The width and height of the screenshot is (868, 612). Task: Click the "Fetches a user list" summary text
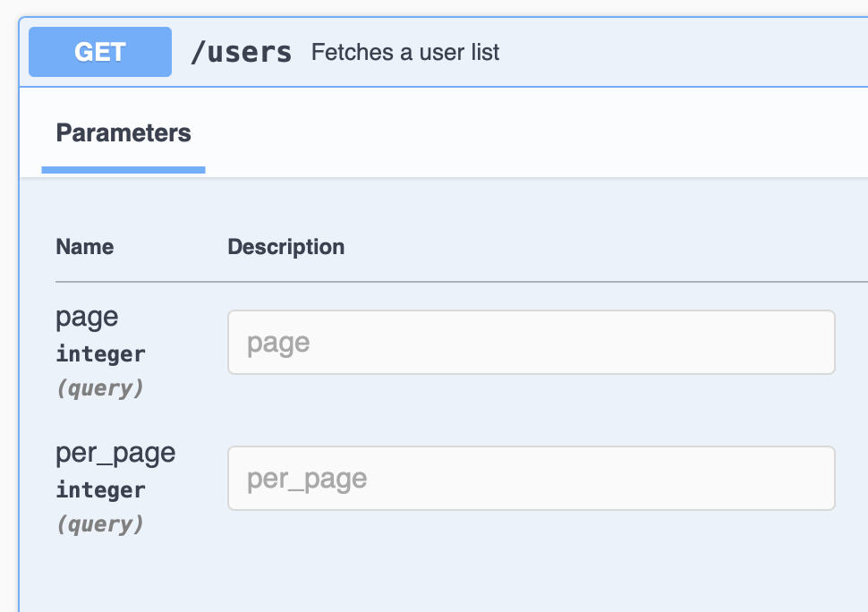(404, 53)
